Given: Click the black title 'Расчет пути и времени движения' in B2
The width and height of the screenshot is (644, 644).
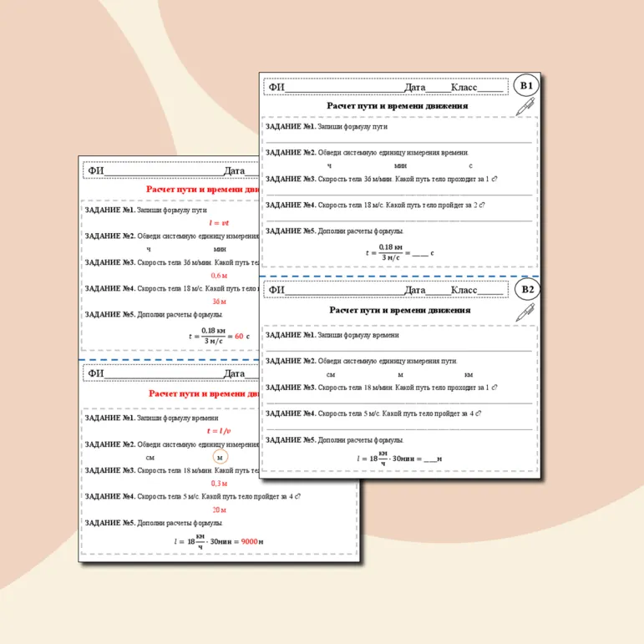Looking at the screenshot, I should pos(399,310).
